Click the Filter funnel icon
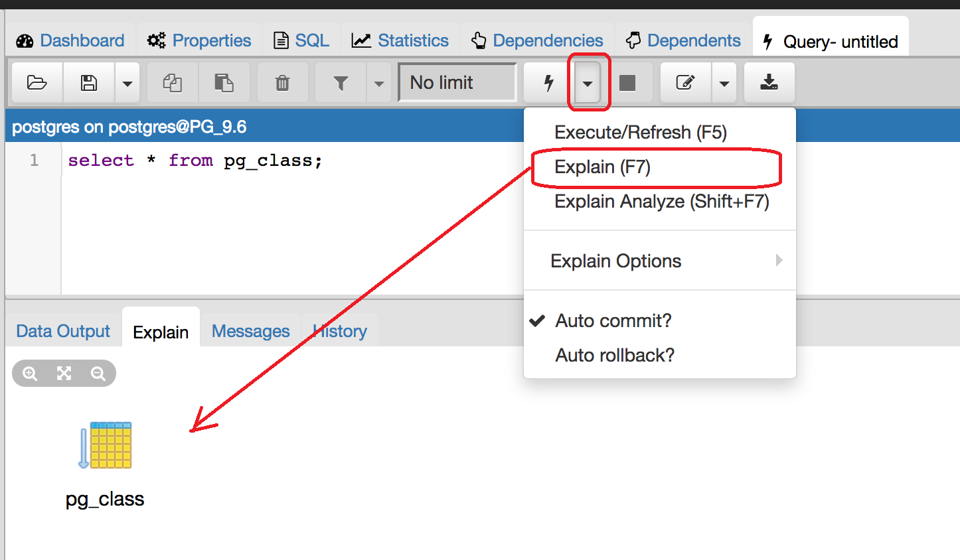This screenshot has width=960, height=560. pos(341,83)
